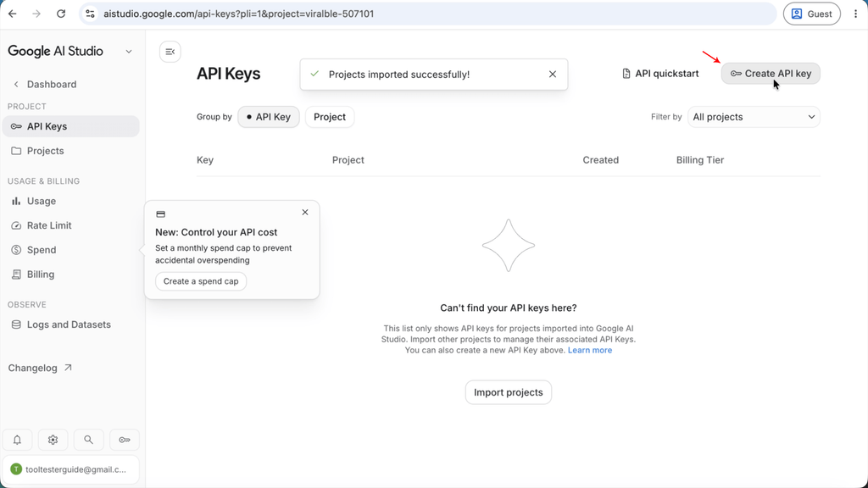Screen dimensions: 868x488
Task: Click the Usage bar chart icon
Action: [16, 201]
